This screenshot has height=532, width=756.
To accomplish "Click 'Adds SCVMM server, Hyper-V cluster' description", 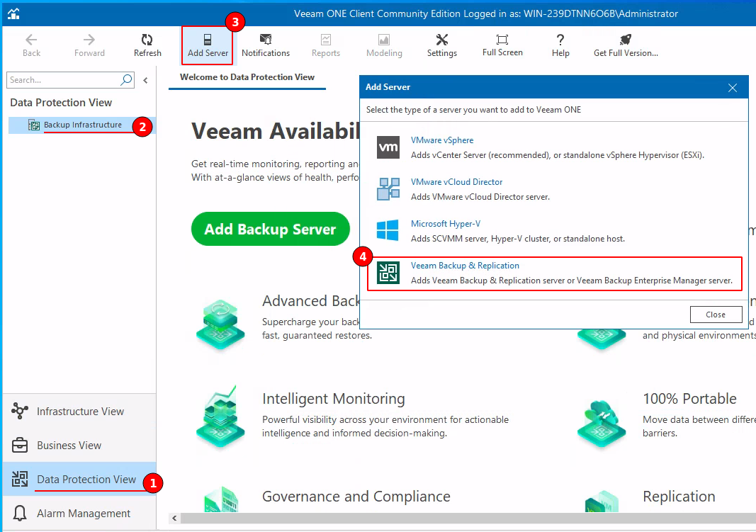I will (x=518, y=239).
